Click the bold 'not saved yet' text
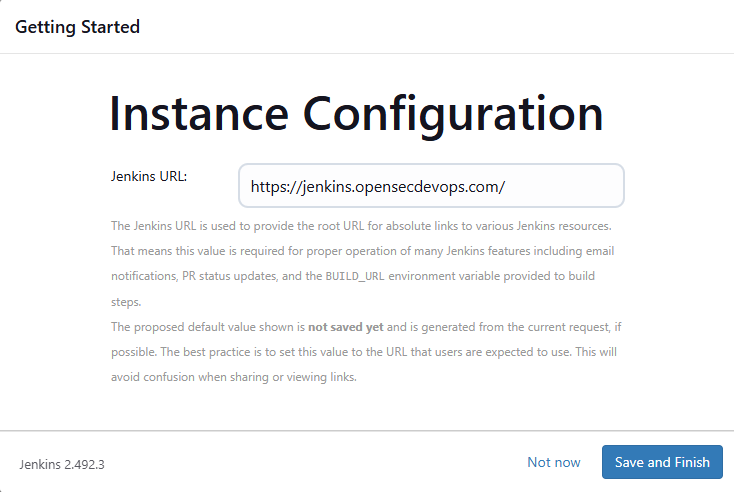 click(345, 327)
